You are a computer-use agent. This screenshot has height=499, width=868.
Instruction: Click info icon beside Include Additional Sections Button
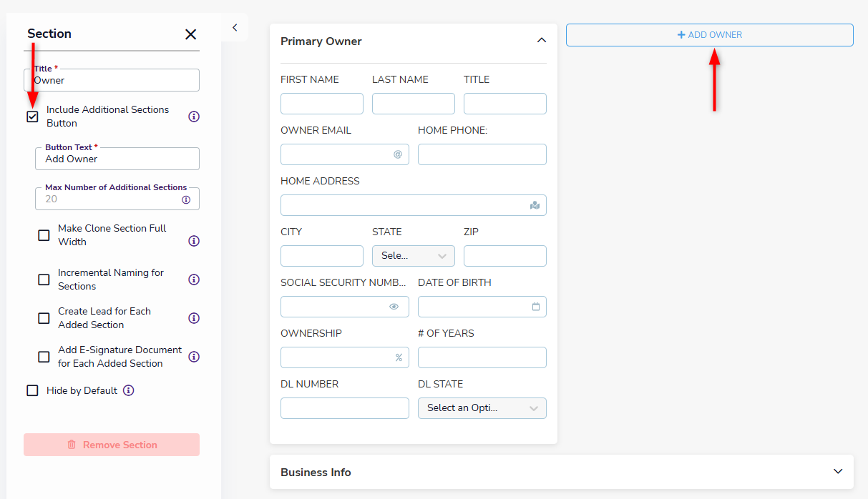[x=193, y=117]
